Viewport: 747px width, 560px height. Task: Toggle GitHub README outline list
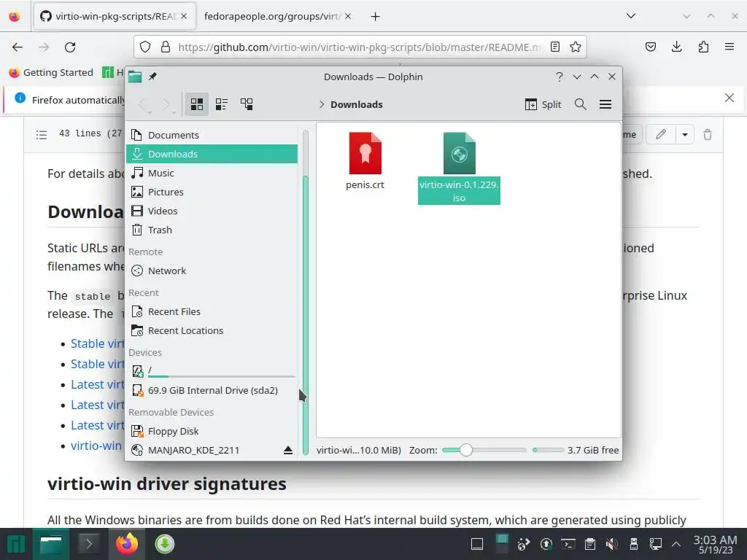[42, 135]
